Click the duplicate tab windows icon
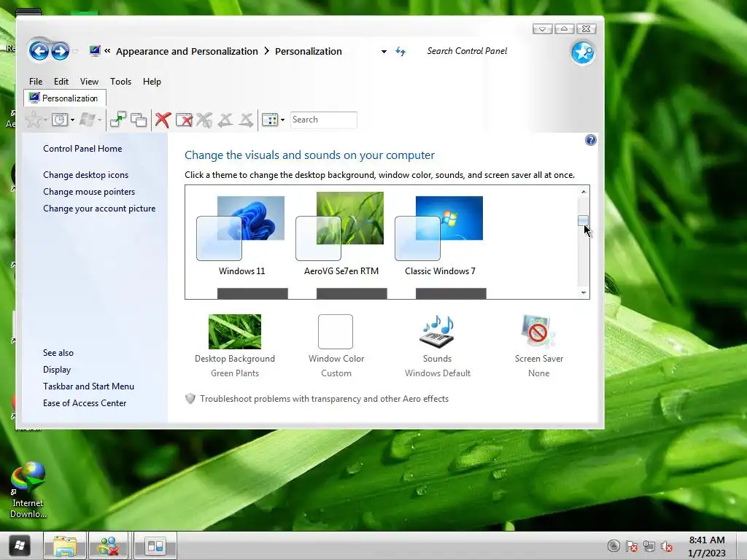 [139, 120]
